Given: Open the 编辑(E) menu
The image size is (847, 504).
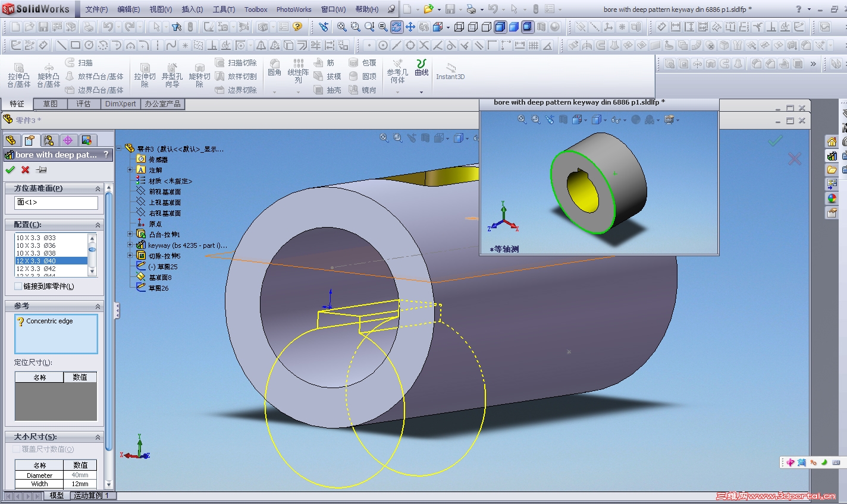Looking at the screenshot, I should pyautogui.click(x=128, y=10).
